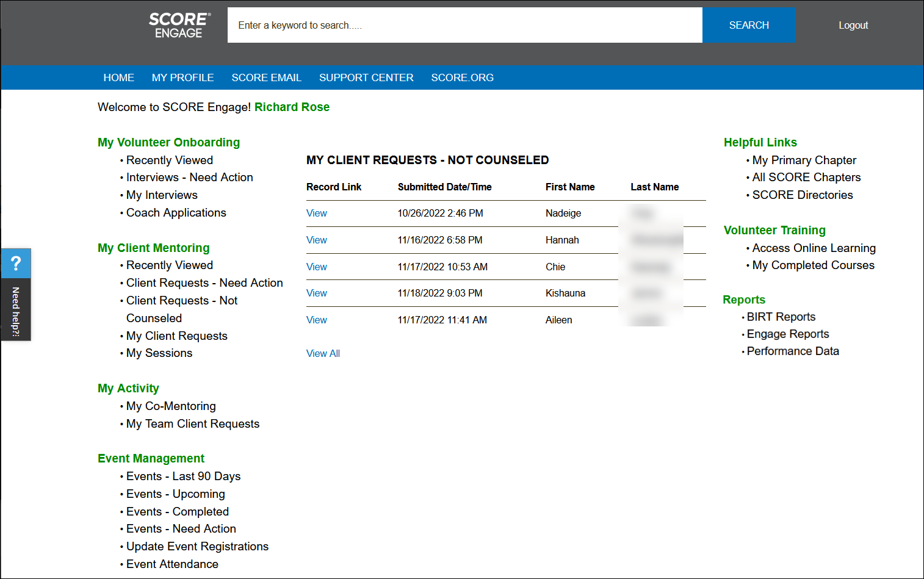The height and width of the screenshot is (579, 924).
Task: View Aileen's client request record
Action: point(316,320)
